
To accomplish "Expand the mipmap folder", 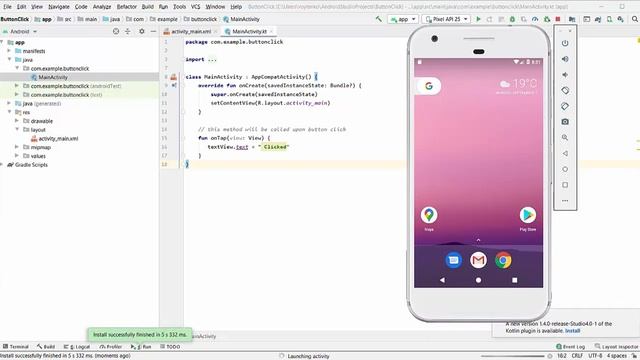I will tap(17, 147).
